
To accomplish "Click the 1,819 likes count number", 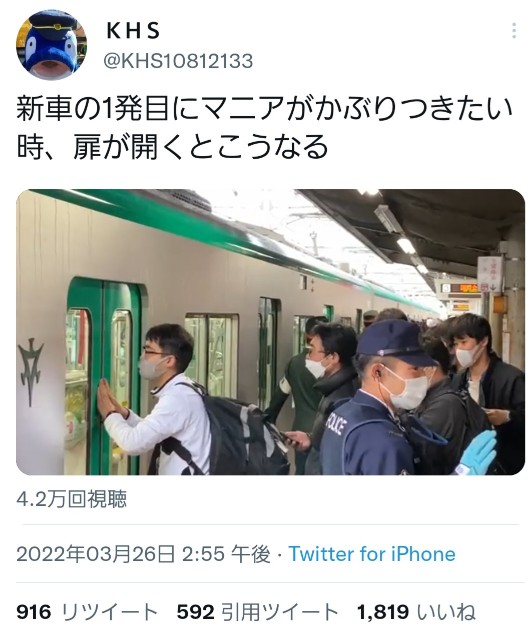I will click(x=383, y=612).
